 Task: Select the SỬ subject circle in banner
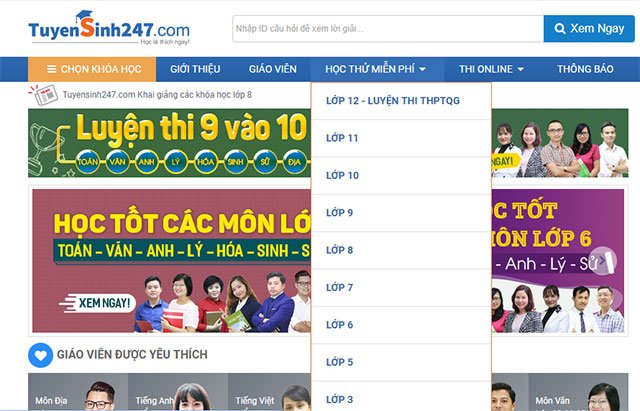(265, 162)
